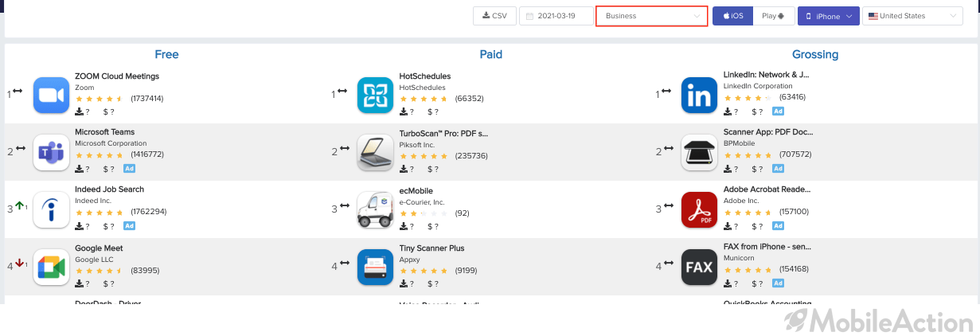980x336 pixels.
Task: Open the Microsoft Teams title link
Action: [x=104, y=132]
